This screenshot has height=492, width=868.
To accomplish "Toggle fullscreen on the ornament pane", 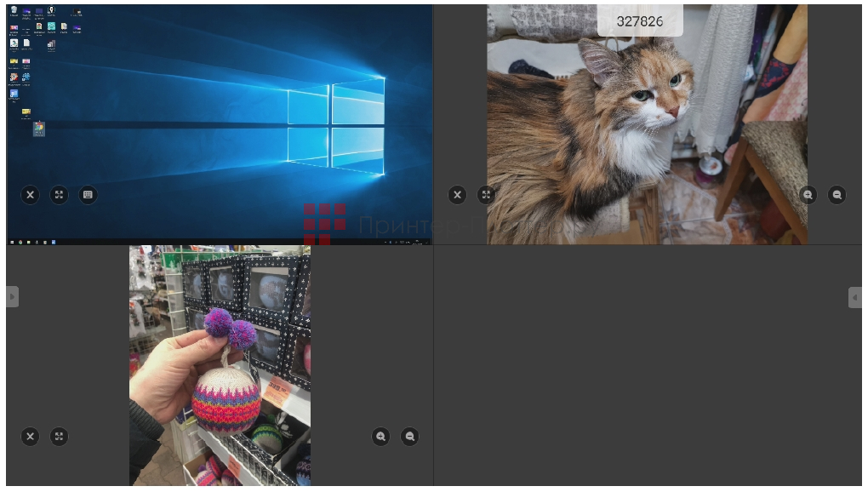I will click(x=59, y=437).
